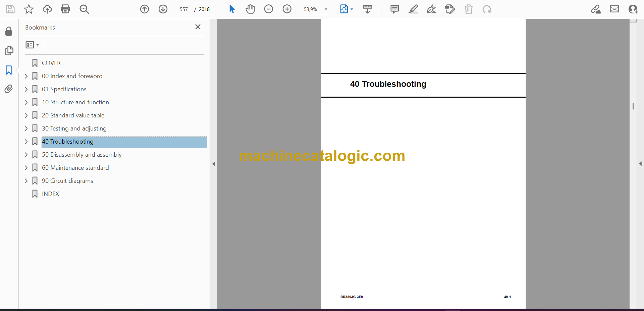Open the sign document tool
Image resolution: width=644 pixels, height=311 pixels.
(432, 9)
